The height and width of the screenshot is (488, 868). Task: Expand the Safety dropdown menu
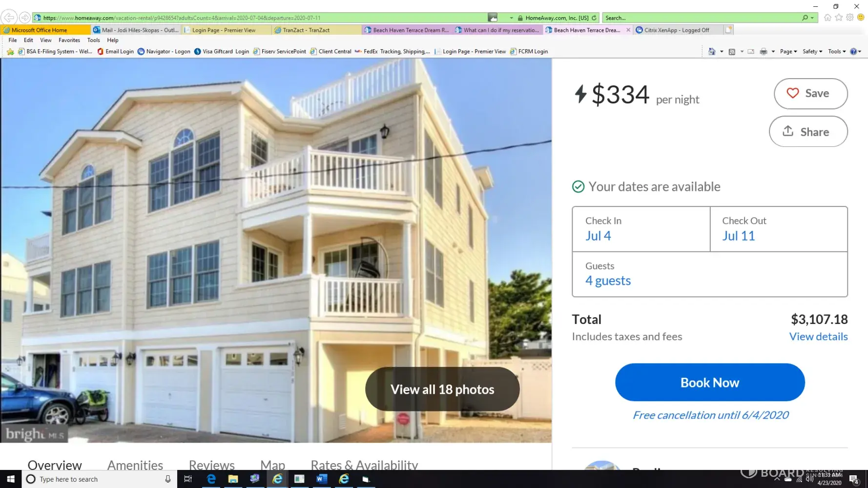pos(812,52)
